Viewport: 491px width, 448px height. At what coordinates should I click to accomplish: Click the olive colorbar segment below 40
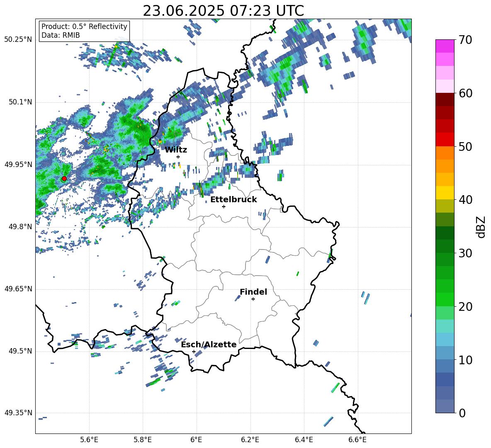tap(445, 206)
